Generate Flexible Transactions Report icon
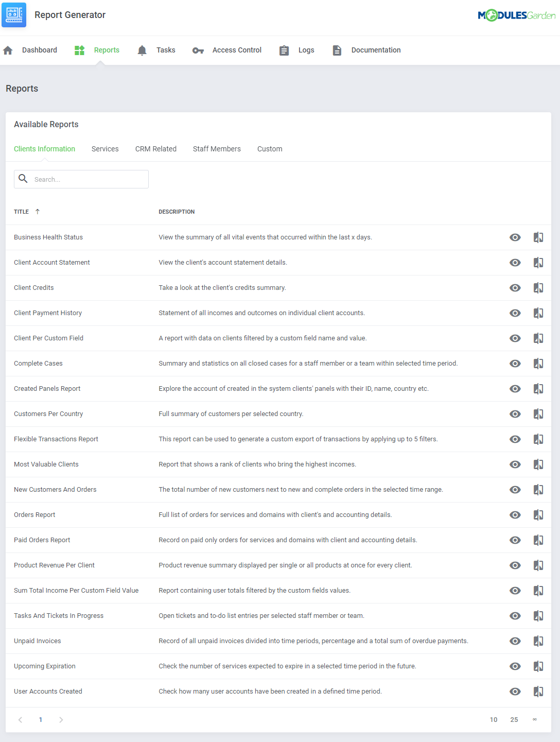The height and width of the screenshot is (742, 560). tap(538, 439)
